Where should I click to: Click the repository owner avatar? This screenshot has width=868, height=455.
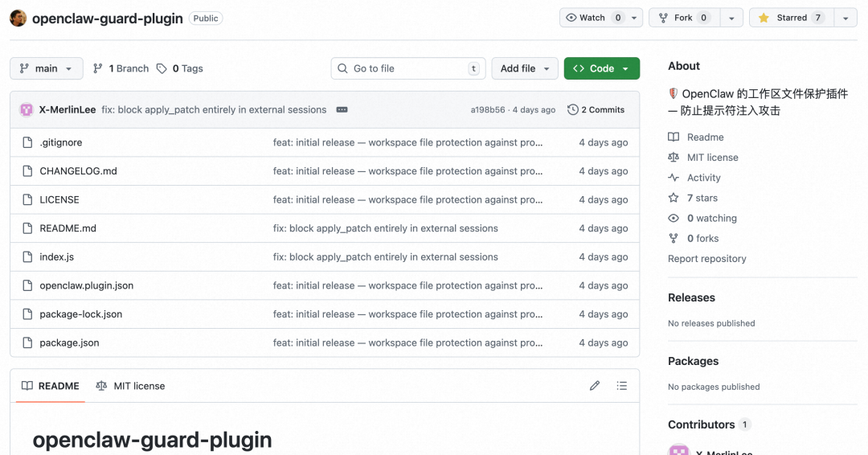point(18,18)
